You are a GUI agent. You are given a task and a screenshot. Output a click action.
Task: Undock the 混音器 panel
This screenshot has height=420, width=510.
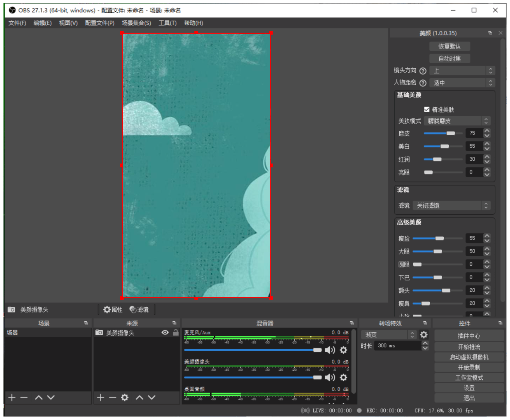tap(352, 323)
